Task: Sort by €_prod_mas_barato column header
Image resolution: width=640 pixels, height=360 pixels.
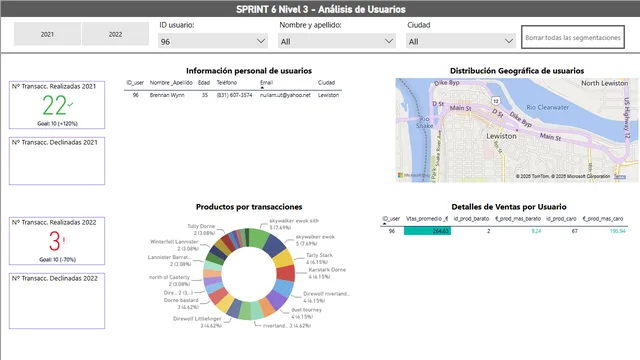Action: coord(518,219)
